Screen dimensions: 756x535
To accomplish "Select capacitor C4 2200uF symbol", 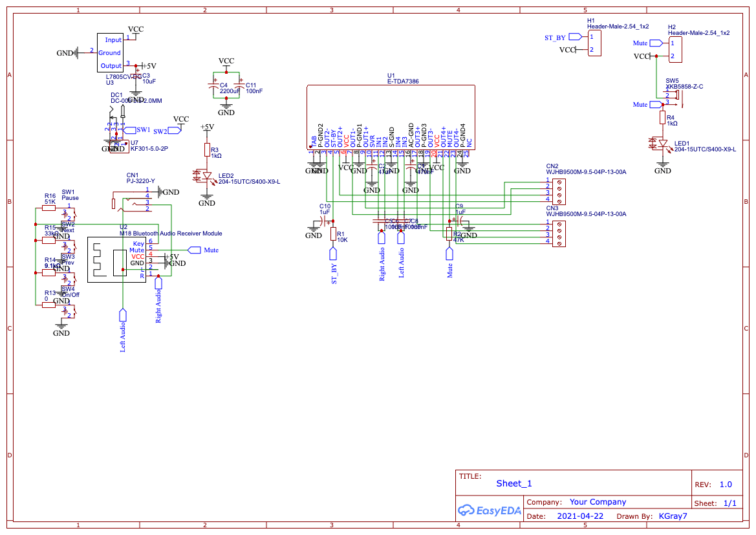I will pos(213,85).
